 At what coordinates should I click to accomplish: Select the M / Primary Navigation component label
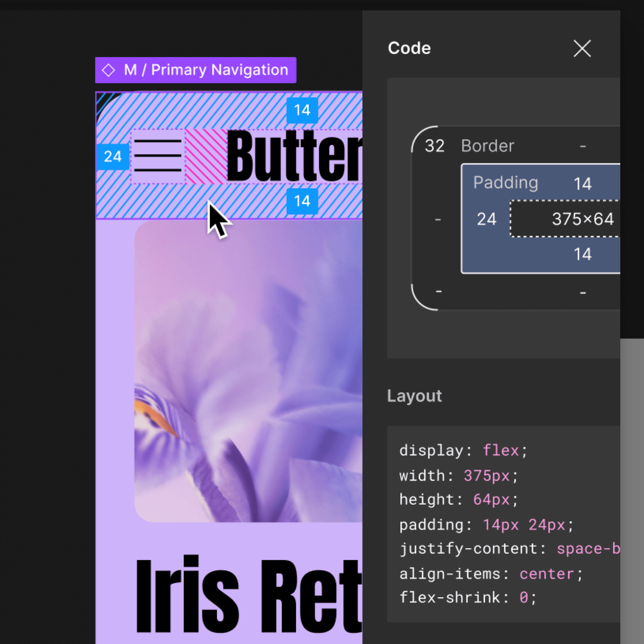click(x=196, y=70)
